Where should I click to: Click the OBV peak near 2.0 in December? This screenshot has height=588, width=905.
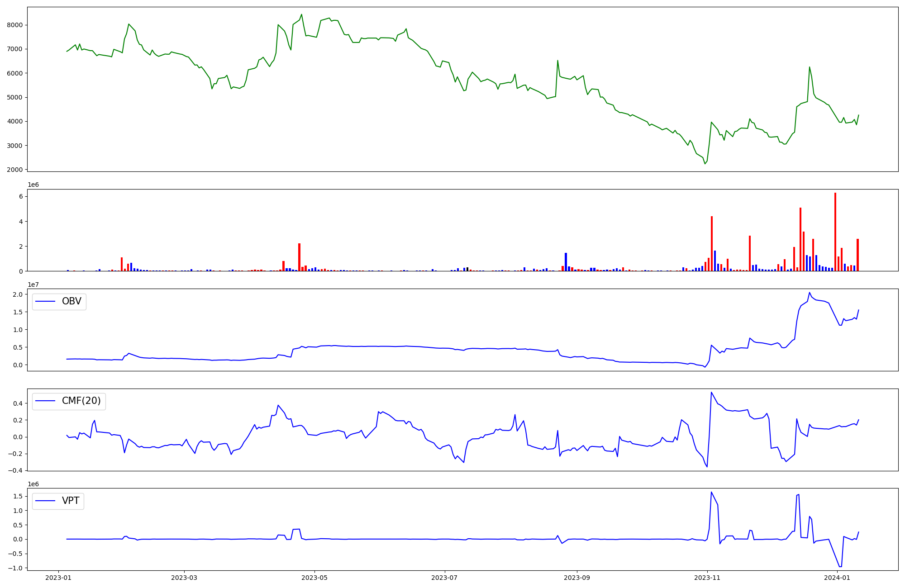810,292
